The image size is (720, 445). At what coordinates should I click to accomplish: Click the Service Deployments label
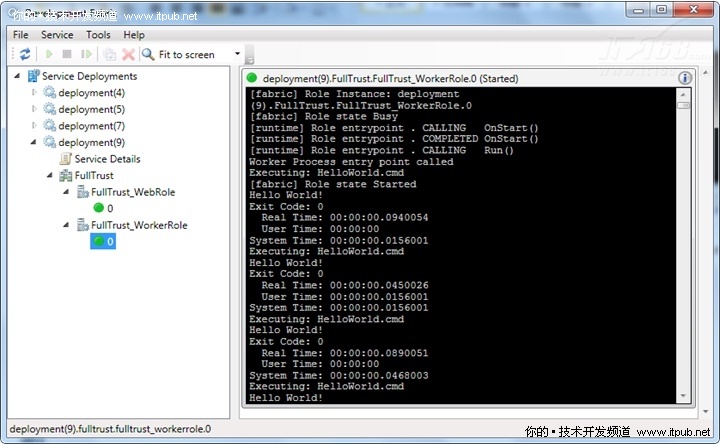tap(90, 76)
